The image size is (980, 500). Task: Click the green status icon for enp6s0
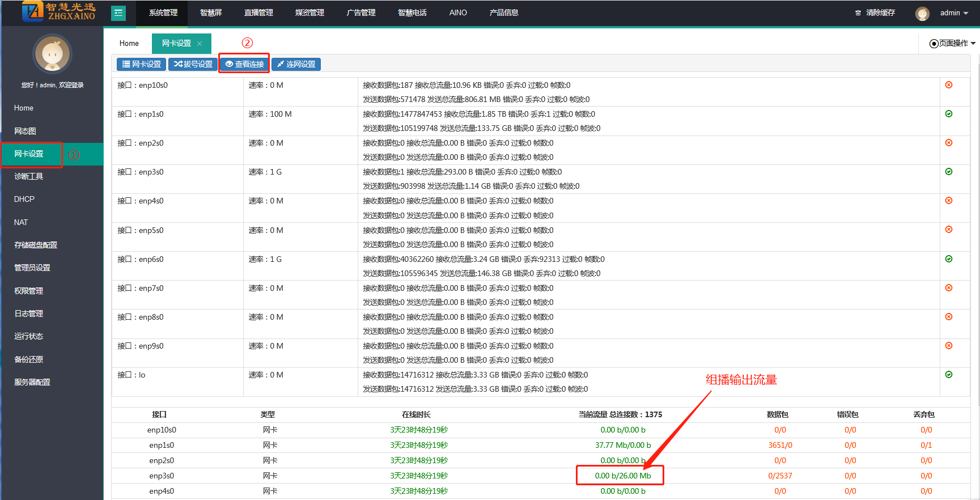tap(949, 259)
